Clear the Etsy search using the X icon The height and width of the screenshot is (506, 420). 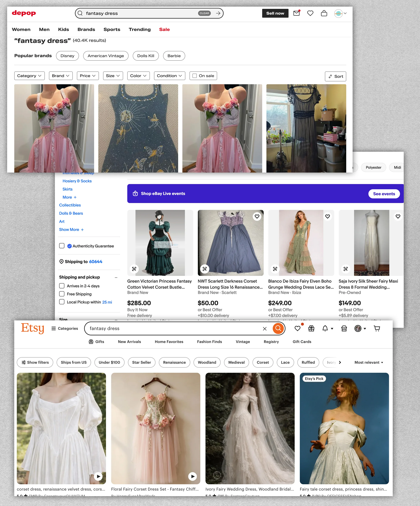tap(265, 328)
